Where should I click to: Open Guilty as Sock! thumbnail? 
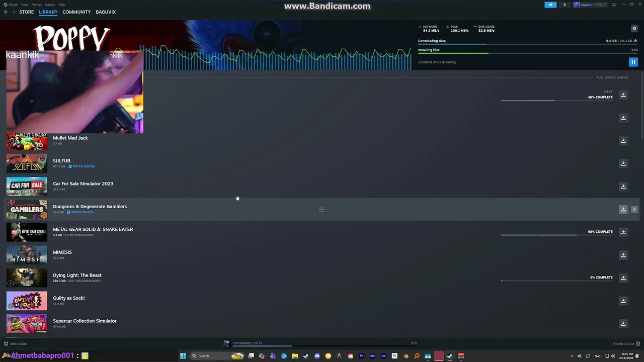(x=27, y=301)
